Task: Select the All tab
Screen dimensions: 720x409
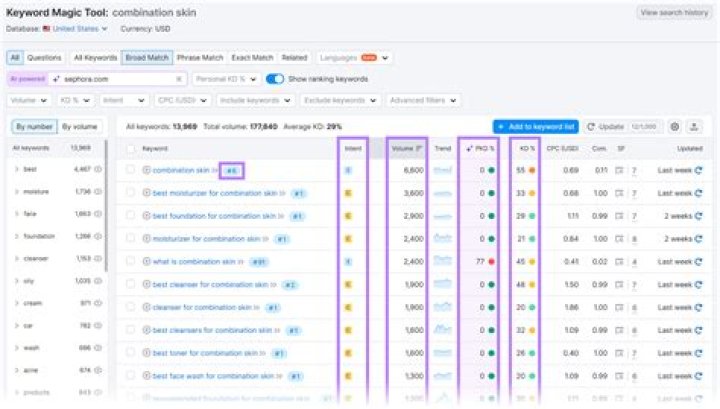Action: click(x=15, y=58)
